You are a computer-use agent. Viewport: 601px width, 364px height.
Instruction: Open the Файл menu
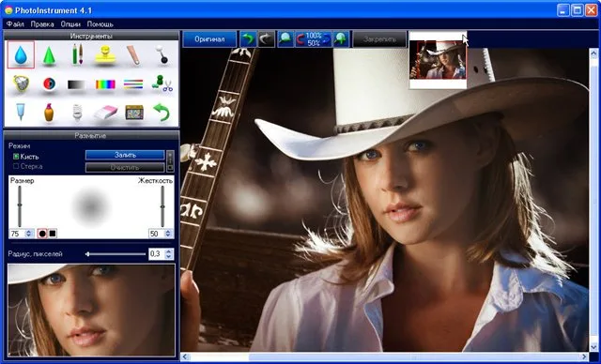[15, 23]
